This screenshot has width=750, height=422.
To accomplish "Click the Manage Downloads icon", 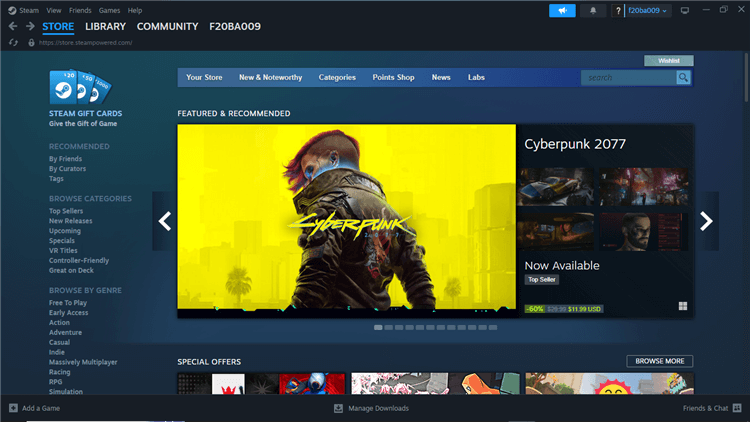I will [338, 408].
